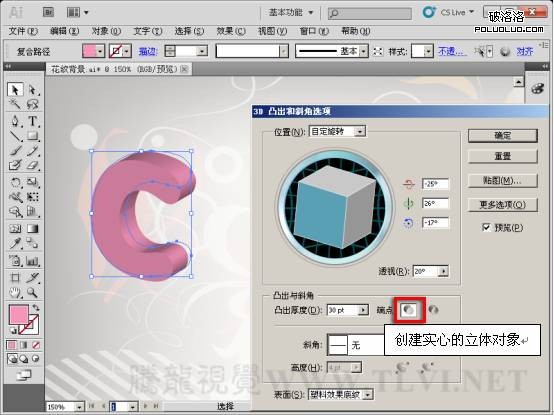Open Adobe Bridge via Br icon
This screenshot has height=415, width=554.
(x=48, y=12)
